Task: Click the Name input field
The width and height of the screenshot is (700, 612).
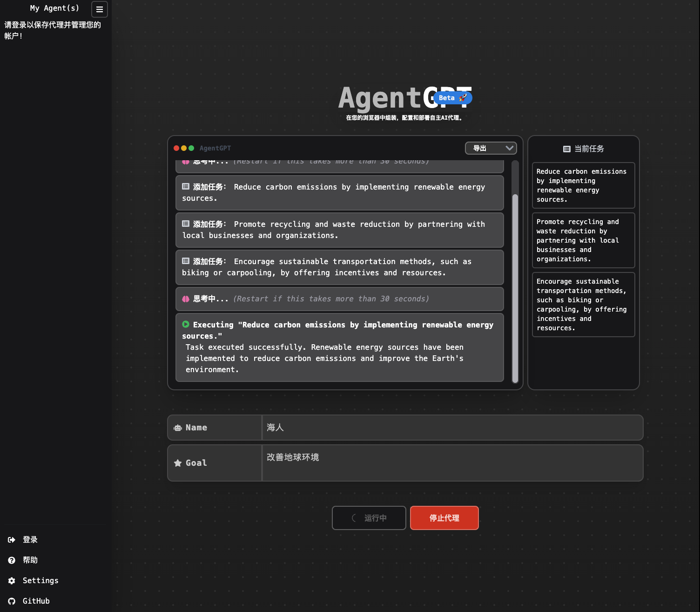Action: click(452, 428)
